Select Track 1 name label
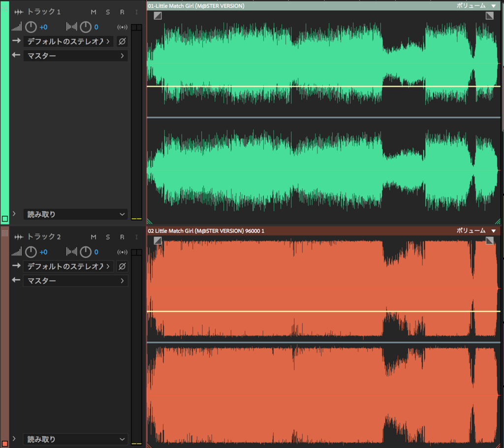The image size is (504, 448). click(x=44, y=12)
